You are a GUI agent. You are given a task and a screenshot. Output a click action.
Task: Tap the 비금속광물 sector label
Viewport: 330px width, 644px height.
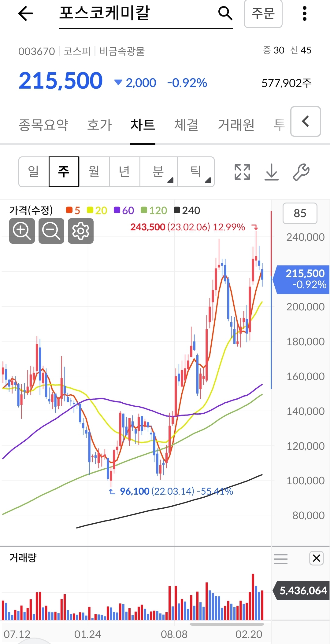[122, 51]
